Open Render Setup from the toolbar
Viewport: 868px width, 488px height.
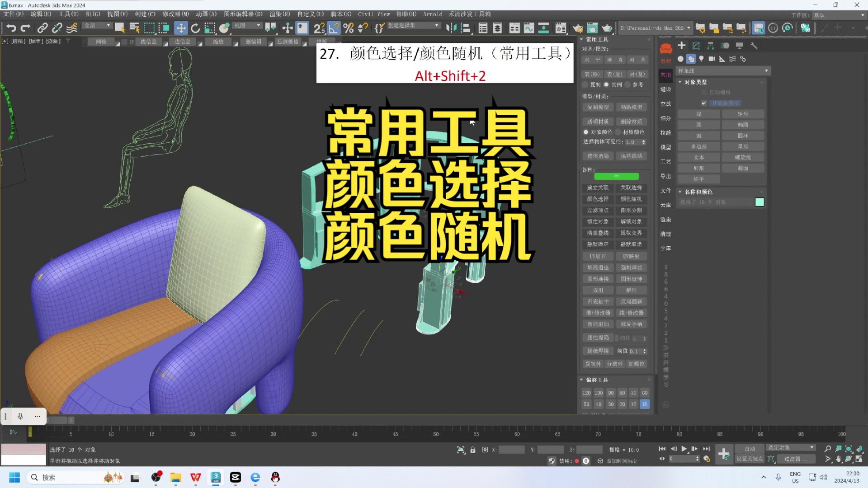(579, 28)
